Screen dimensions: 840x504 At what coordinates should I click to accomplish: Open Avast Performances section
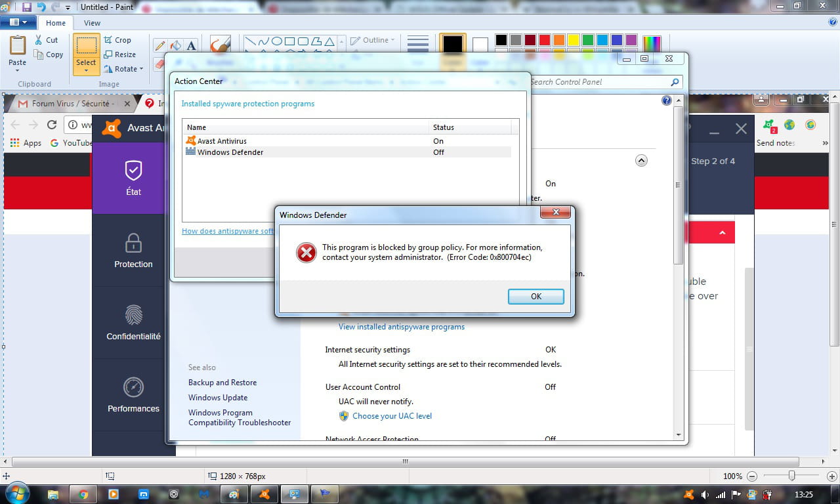point(133,394)
